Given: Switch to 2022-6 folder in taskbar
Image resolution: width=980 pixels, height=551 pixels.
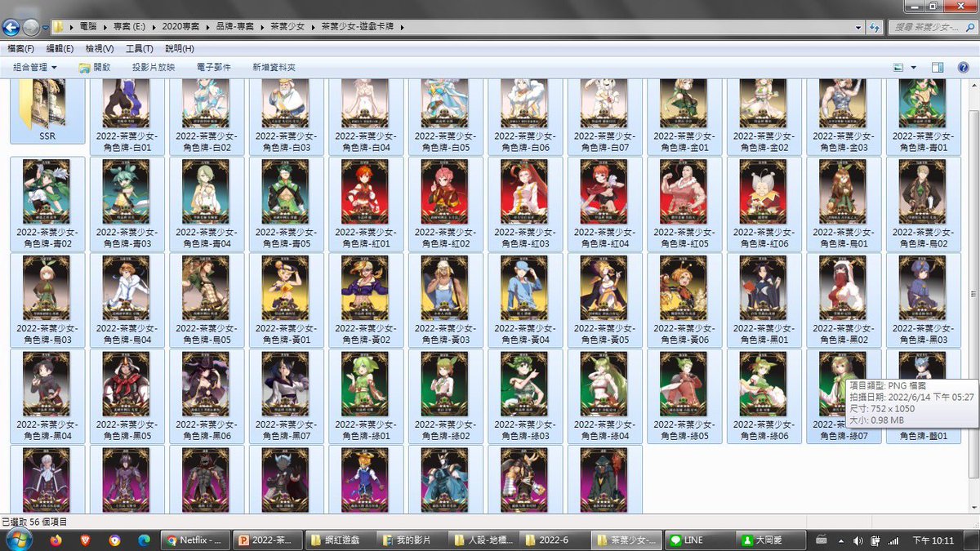Looking at the screenshot, I should coord(556,540).
